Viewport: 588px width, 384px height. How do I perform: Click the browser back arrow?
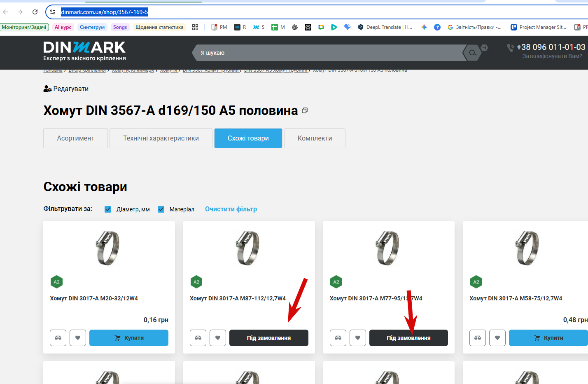coord(6,12)
